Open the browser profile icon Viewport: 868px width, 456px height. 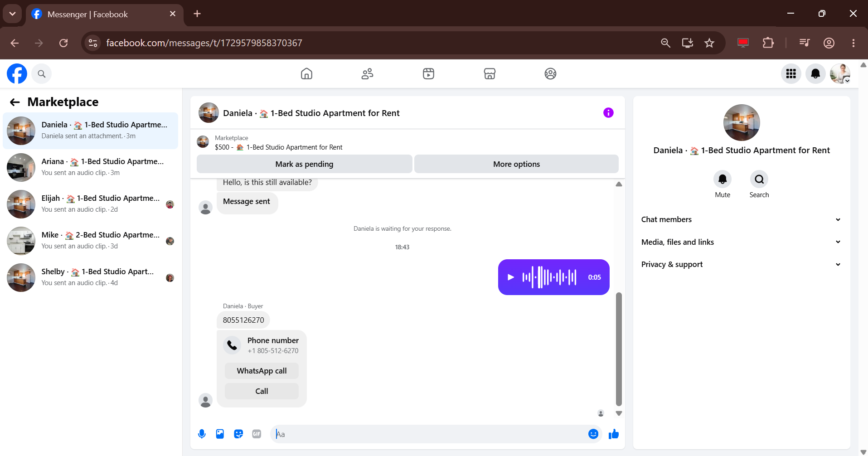(x=829, y=43)
